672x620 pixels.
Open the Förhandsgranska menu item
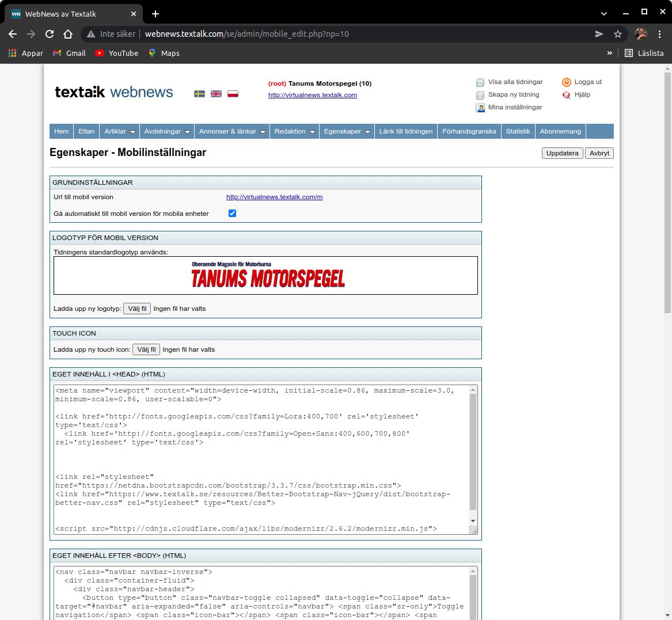pos(469,131)
